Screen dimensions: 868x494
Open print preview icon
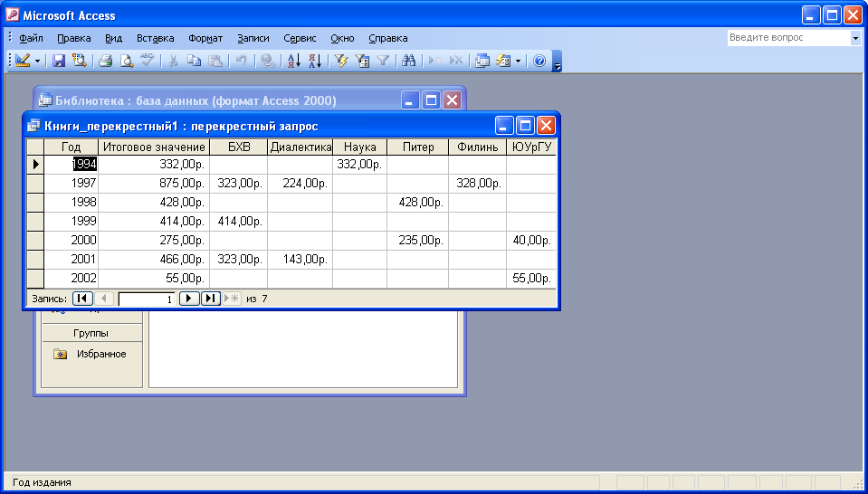click(x=126, y=61)
